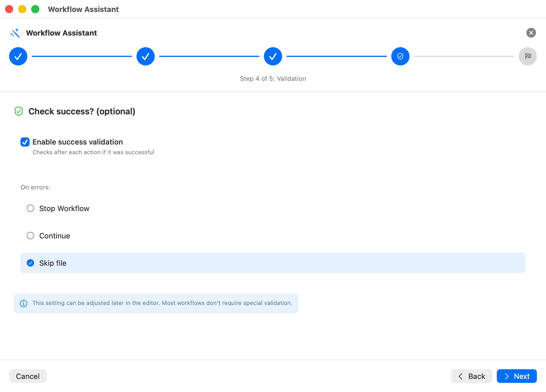Screen dimensions: 546x392
Task: Click the green shield icon beside Check success
Action: (x=19, y=111)
